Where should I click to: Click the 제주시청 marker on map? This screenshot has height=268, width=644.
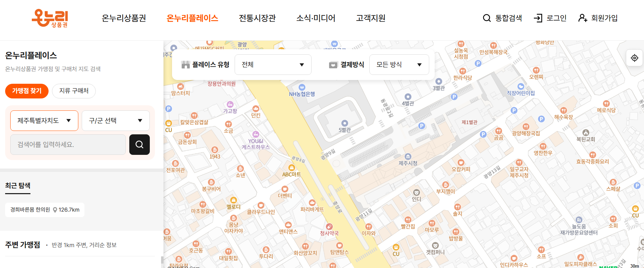coord(408,157)
